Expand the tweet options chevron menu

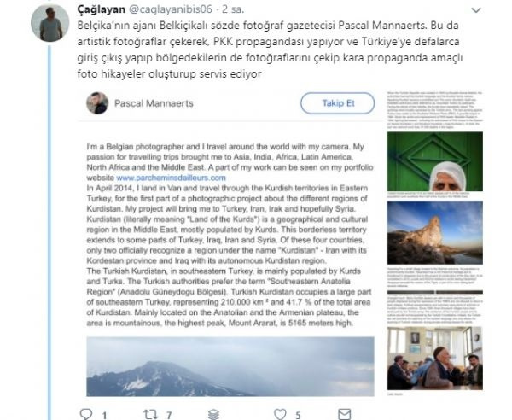[476, 10]
